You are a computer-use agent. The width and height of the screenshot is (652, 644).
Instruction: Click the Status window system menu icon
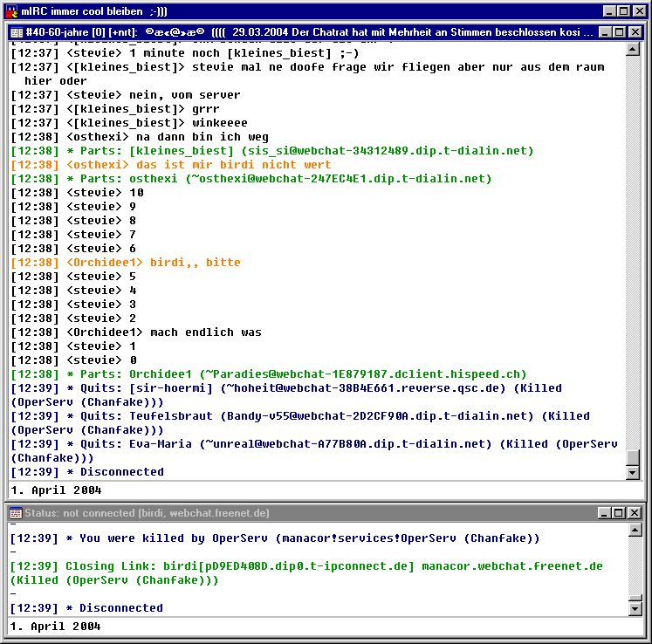click(16, 513)
